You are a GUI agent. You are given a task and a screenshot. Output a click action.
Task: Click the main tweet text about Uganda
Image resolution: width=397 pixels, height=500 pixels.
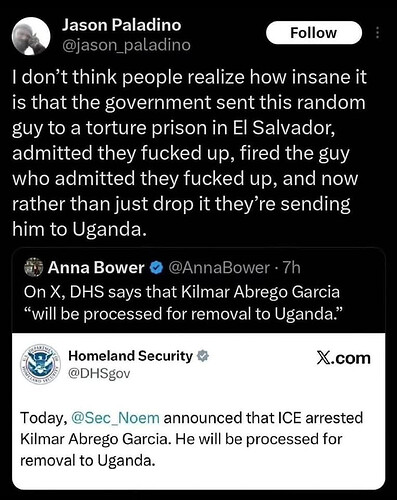[x=189, y=153]
